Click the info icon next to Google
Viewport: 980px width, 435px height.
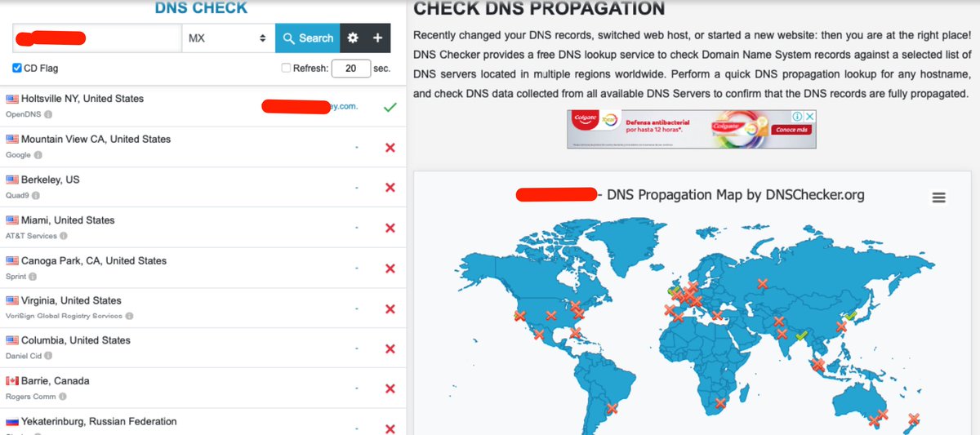38,155
